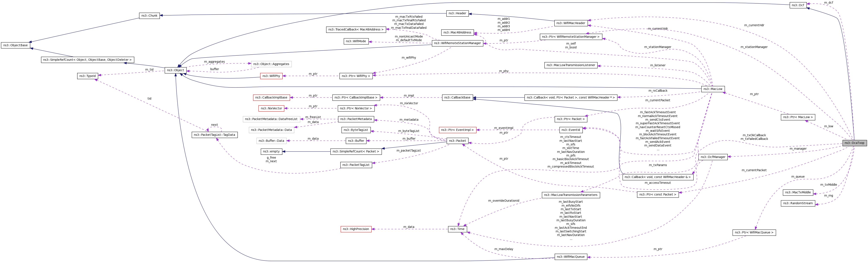Select the ns3::ObjectBase node

16,45
